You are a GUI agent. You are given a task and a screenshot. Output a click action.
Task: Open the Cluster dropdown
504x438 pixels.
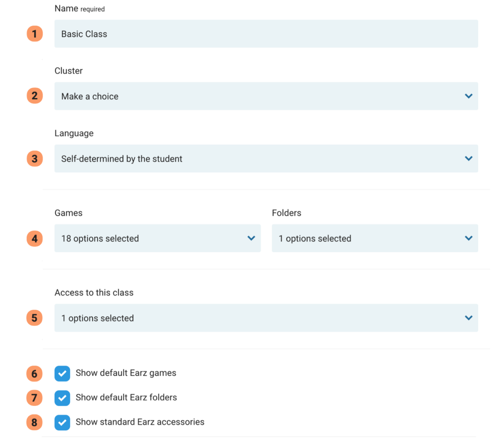tap(266, 96)
